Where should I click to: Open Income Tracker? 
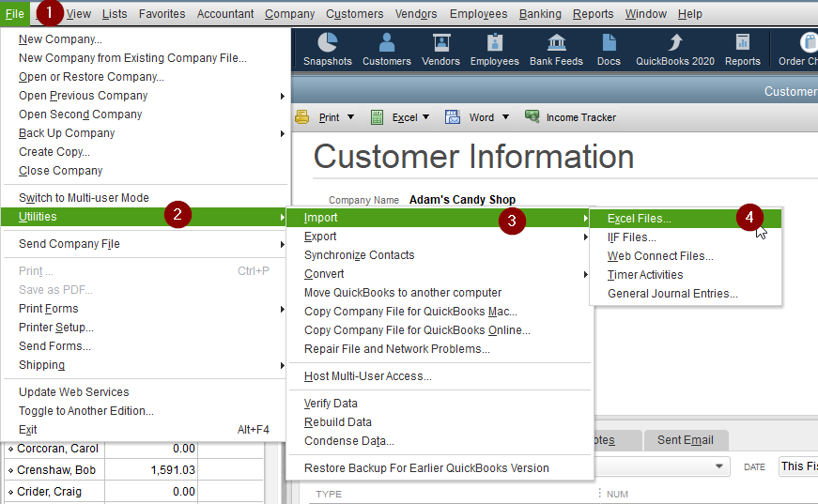click(571, 117)
